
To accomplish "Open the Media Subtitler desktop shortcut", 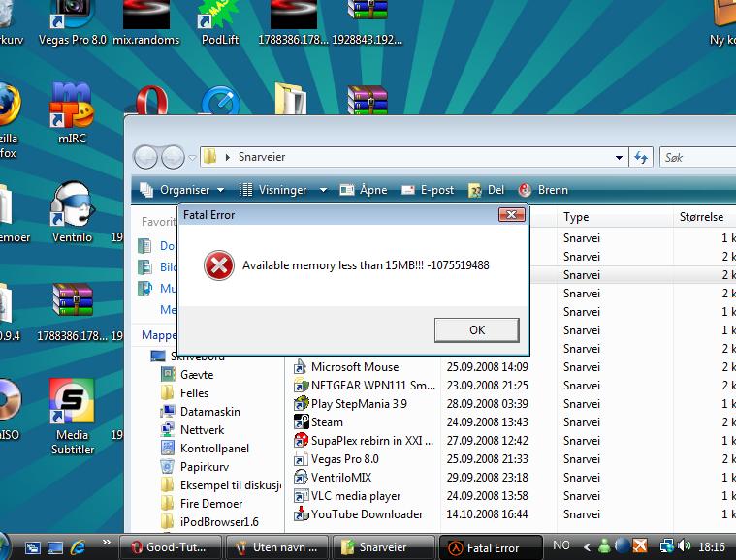I will coord(73,417).
